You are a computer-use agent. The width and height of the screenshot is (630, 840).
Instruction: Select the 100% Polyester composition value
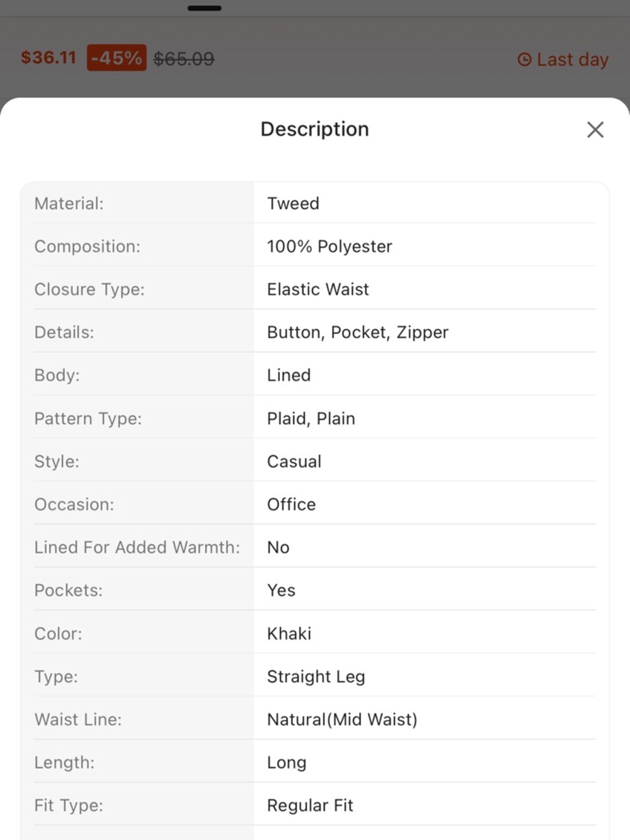[x=329, y=246]
